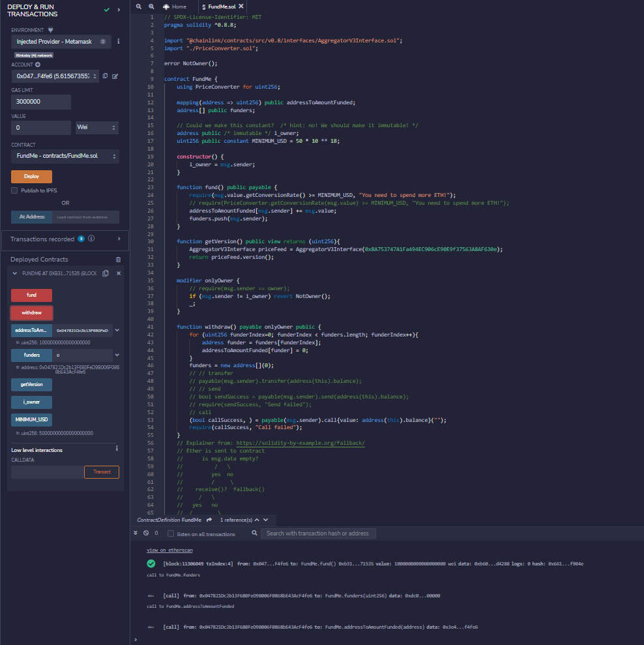Toggle the terminal panel with double-chevron icon
644x645 pixels.
tap(136, 533)
